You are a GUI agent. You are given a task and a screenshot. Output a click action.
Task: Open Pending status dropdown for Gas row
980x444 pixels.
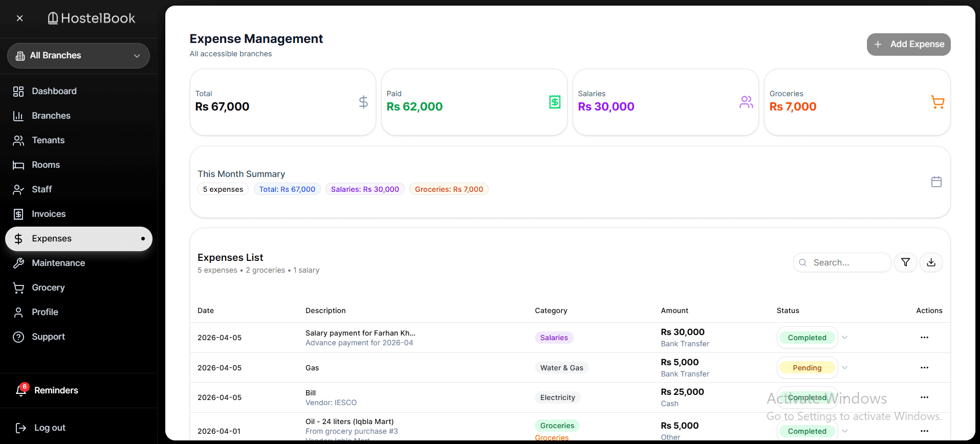(813, 368)
